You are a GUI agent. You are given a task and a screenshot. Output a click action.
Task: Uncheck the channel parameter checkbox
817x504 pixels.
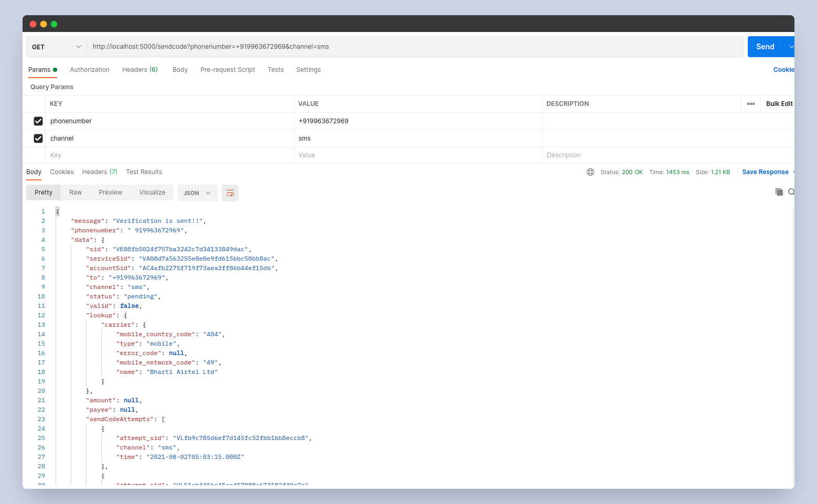(38, 138)
